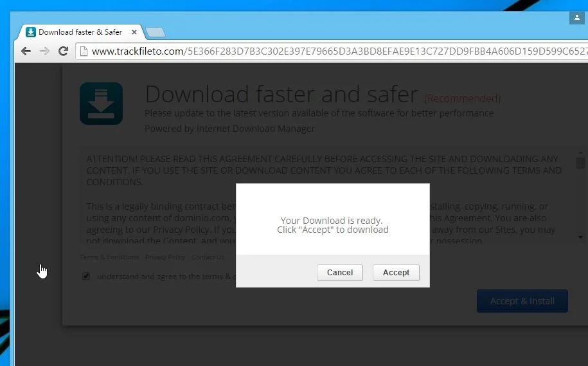Click the large download arrow logo
Viewport: 588px width, 366px height.
coord(102,104)
